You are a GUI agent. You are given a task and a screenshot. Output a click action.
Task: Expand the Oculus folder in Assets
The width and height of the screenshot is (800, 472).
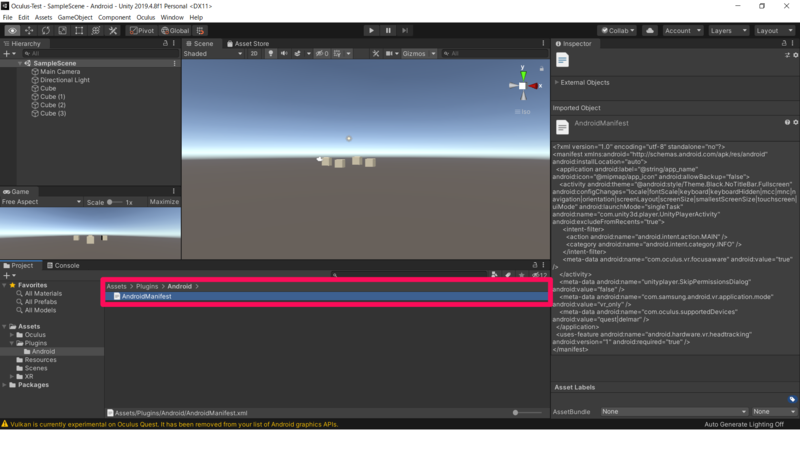[x=12, y=335]
